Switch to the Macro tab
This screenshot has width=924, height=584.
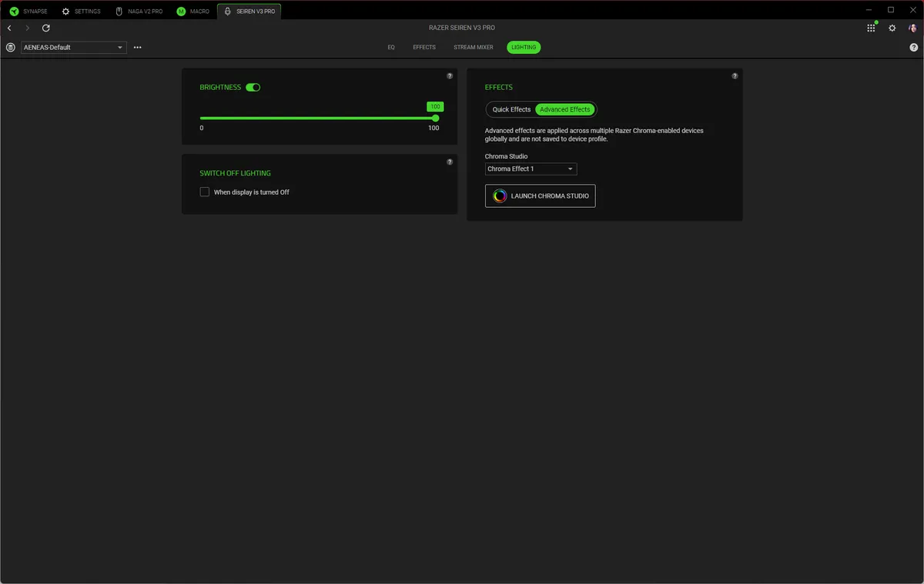pos(192,12)
